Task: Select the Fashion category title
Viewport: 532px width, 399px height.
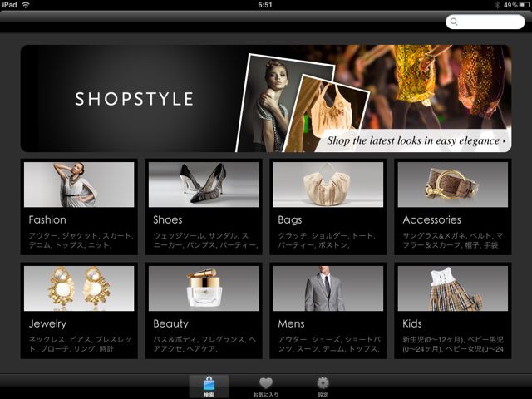Action: click(47, 219)
